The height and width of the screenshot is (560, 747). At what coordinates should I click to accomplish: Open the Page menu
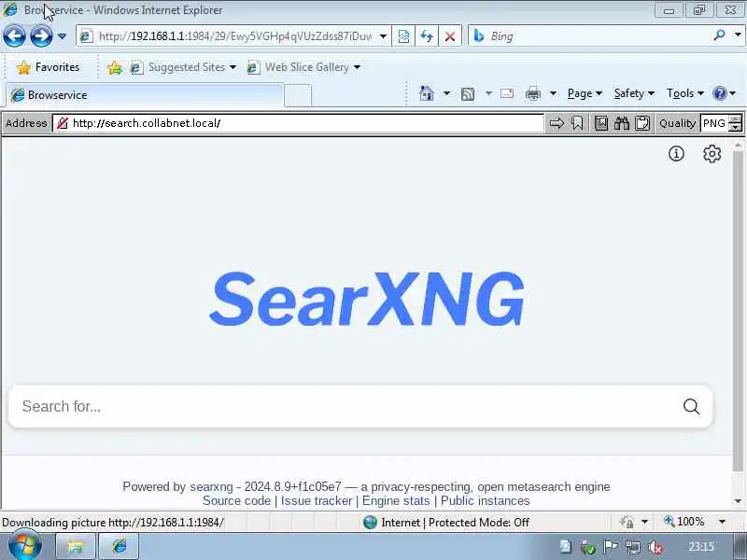(x=585, y=93)
